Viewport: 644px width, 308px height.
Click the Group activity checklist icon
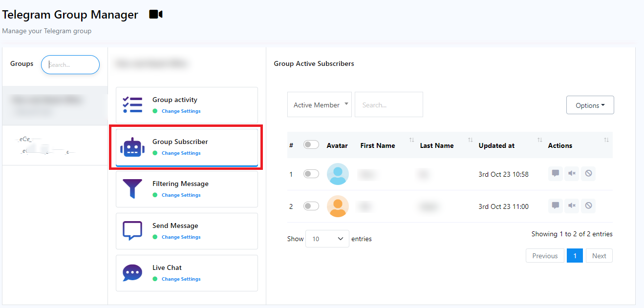pyautogui.click(x=132, y=105)
